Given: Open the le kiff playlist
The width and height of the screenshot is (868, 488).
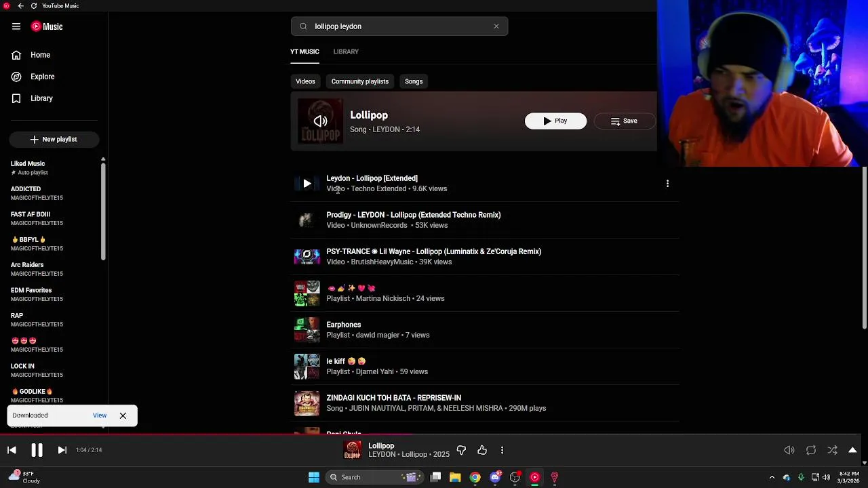Looking at the screenshot, I should (x=346, y=361).
